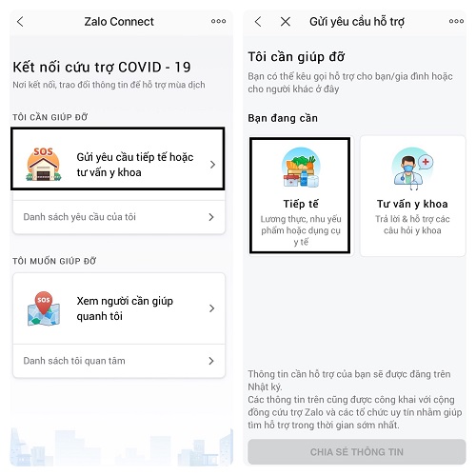Tap the SOS house icon
The height and width of the screenshot is (476, 476).
[x=44, y=164]
